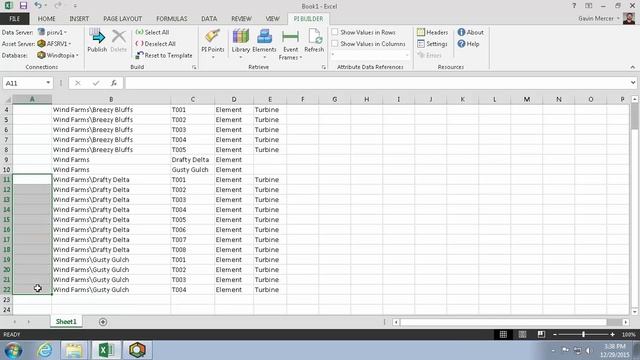Image resolution: width=640 pixels, height=360 pixels.
Task: Switch to the PAGE LAYOUT tab
Action: pyautogui.click(x=122, y=19)
